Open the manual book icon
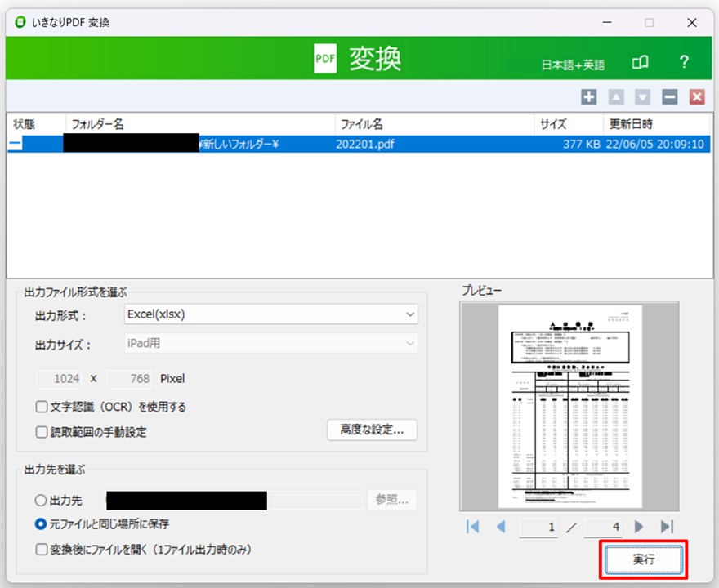The image size is (719, 588). (641, 63)
